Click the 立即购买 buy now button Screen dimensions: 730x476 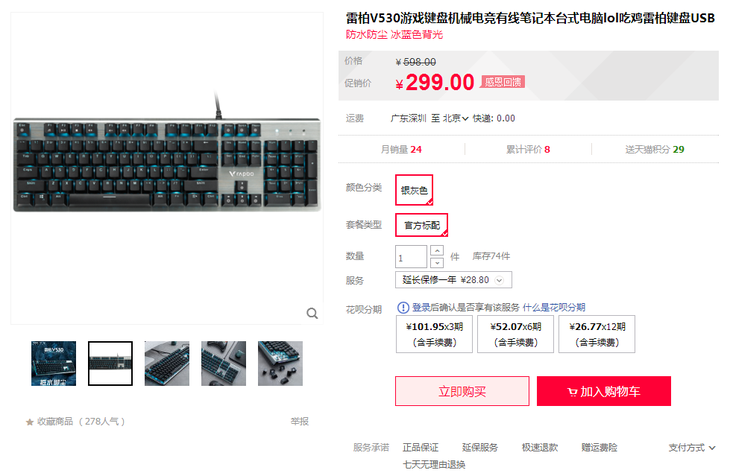point(462,391)
